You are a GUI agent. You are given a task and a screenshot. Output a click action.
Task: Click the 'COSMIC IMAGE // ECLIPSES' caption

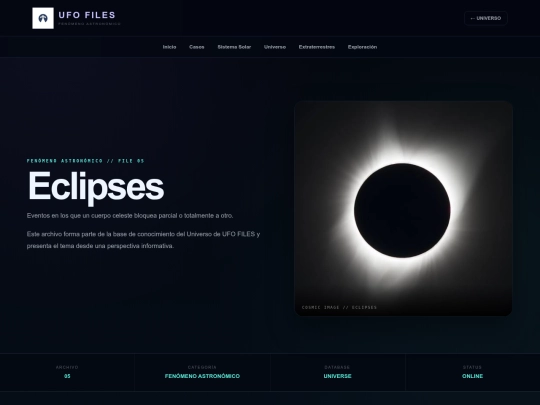(339, 307)
